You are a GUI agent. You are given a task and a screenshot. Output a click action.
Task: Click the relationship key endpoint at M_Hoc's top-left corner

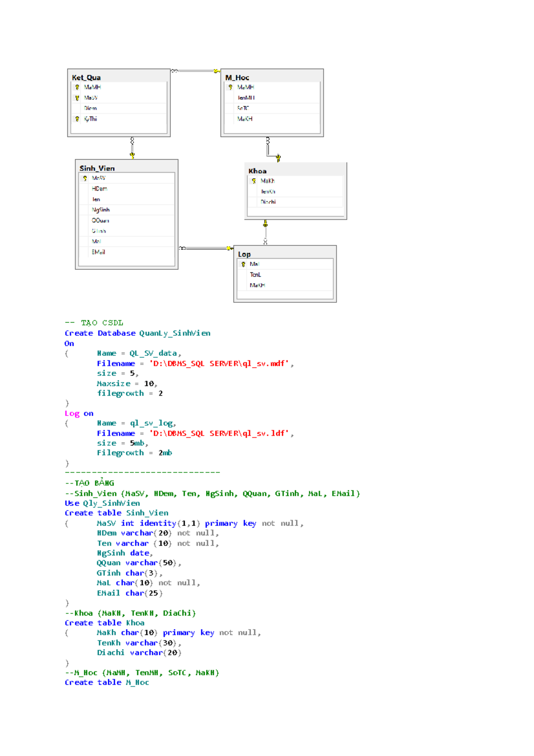tap(217, 71)
